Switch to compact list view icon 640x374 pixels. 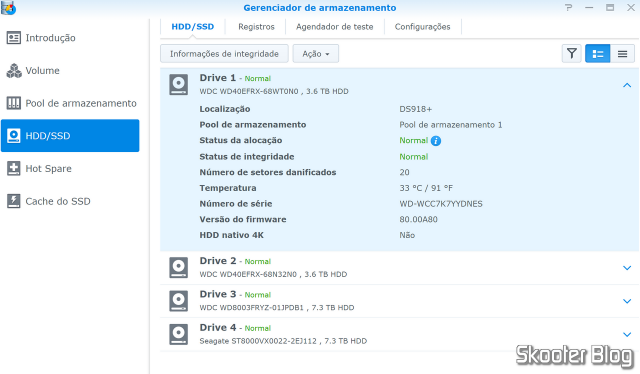click(622, 53)
